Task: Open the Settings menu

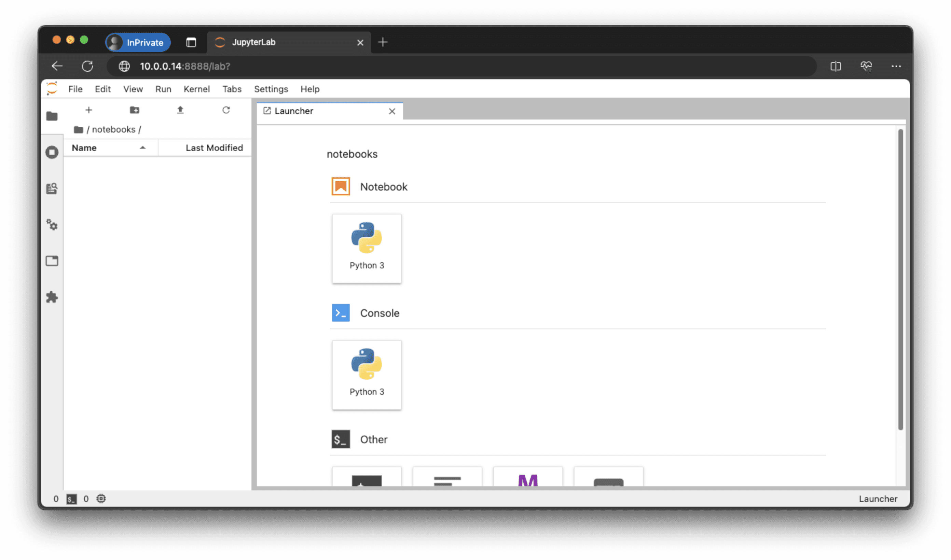Action: coord(271,89)
